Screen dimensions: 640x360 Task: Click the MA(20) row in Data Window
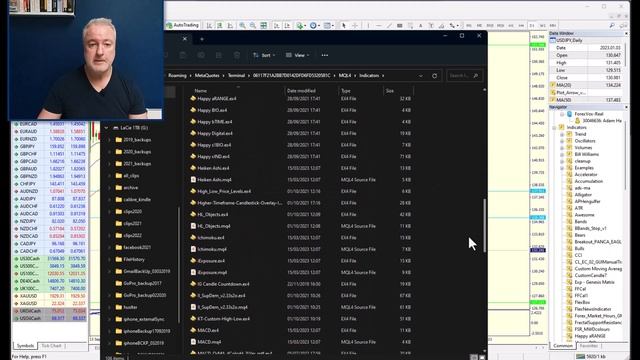coord(586,85)
